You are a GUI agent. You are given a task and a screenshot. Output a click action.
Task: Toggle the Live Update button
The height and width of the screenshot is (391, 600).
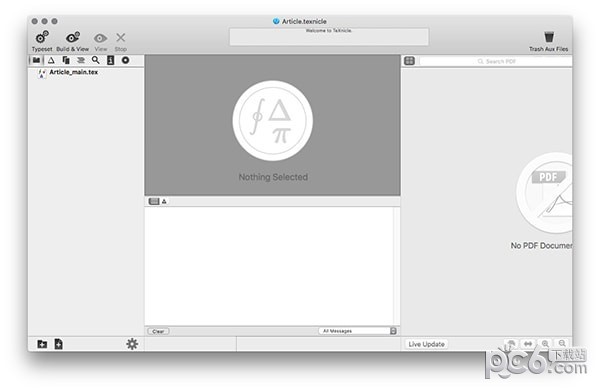426,344
